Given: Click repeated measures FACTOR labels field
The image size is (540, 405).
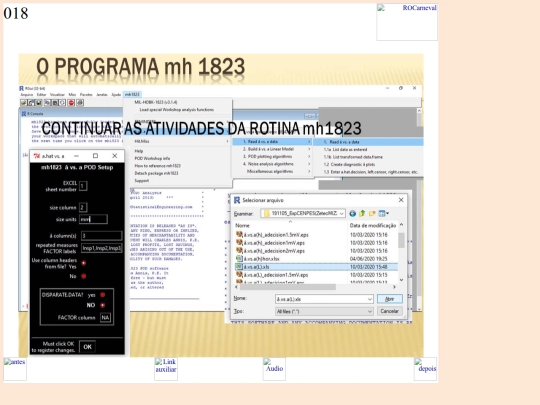Looking at the screenshot, I should (102, 248).
